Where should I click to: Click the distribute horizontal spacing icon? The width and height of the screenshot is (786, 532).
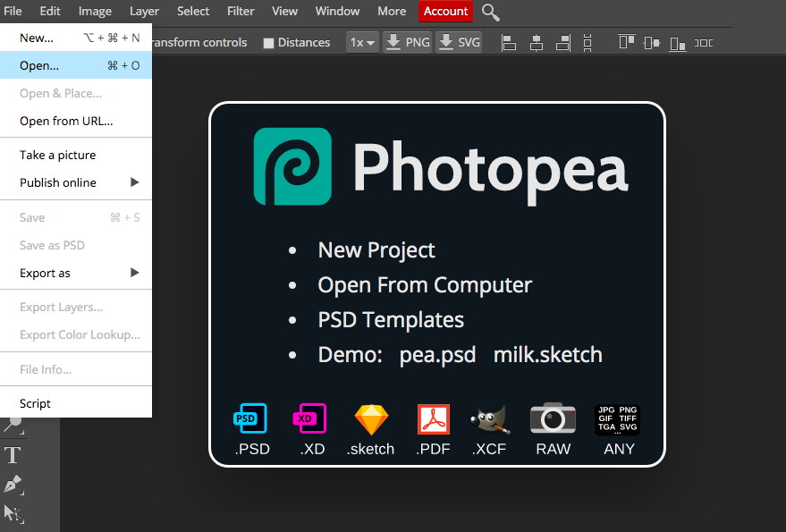[704, 43]
